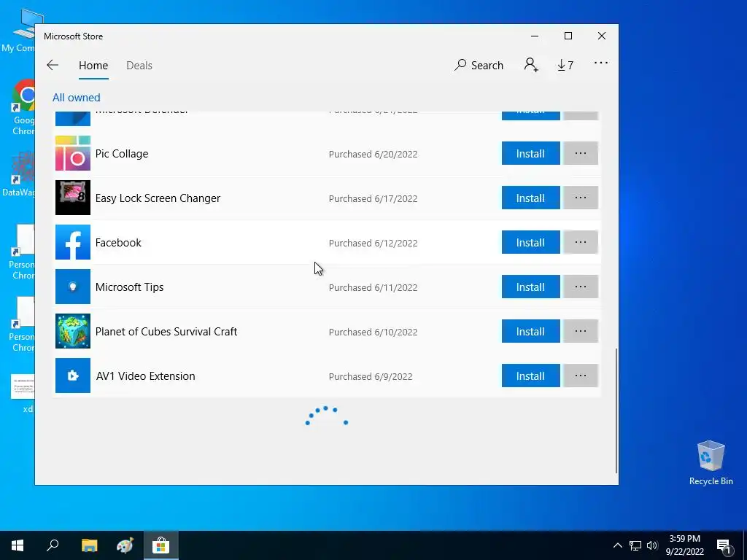Install Planet of Cubes Survival Craft
Screen dimensions: 747x560
531,332
